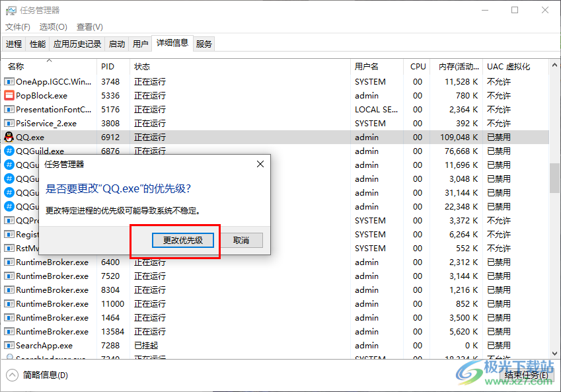Click PID 13584 cell
This screenshot has width=561, height=392.
pos(113,332)
